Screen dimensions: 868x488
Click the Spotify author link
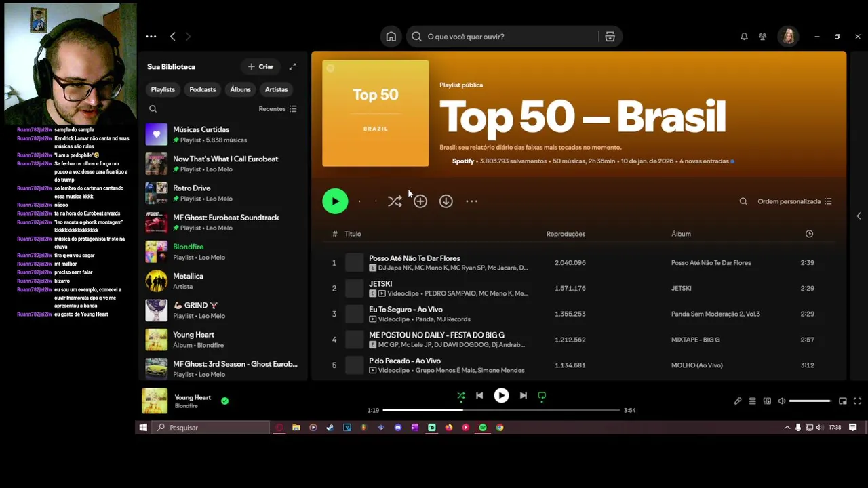coord(463,161)
